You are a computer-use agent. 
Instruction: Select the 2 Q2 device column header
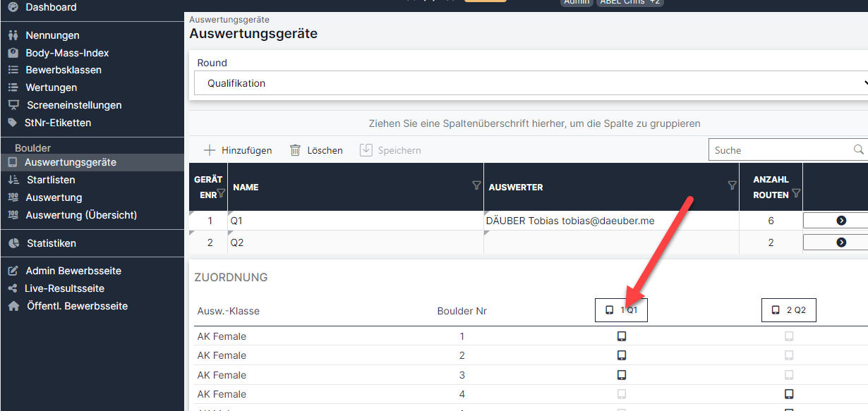pos(788,310)
